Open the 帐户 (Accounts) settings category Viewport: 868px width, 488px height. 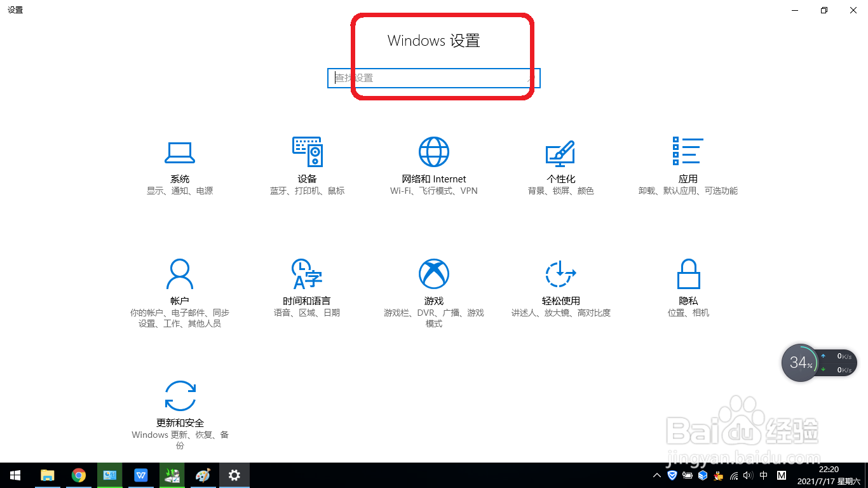[180, 294]
